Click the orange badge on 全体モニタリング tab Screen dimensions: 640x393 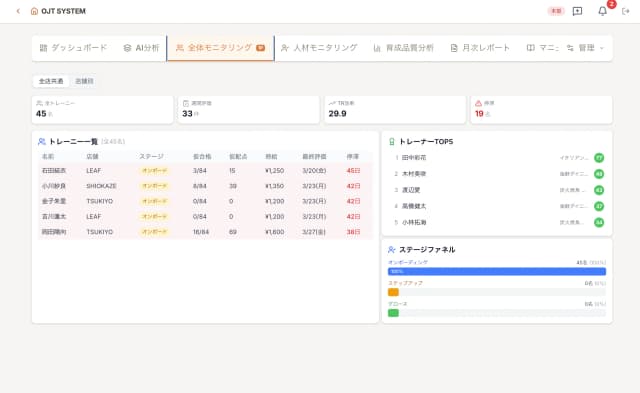click(x=260, y=48)
